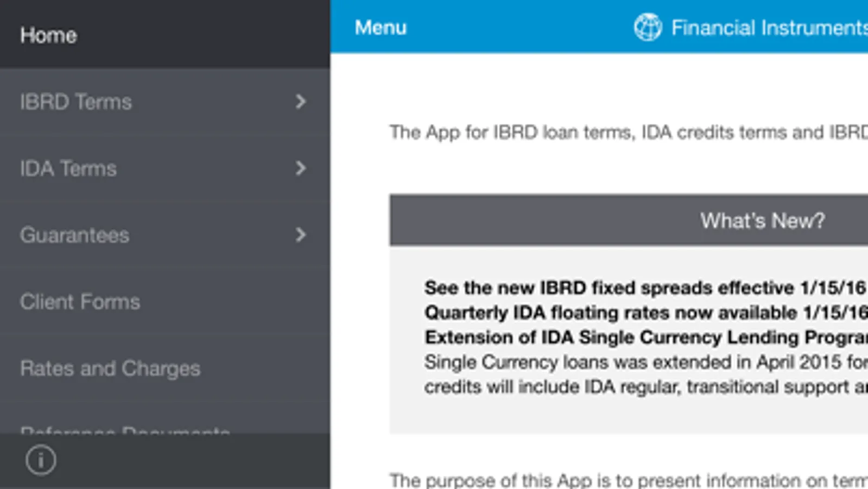
Task: Expand the IBRD Terms chevron
Action: (301, 102)
